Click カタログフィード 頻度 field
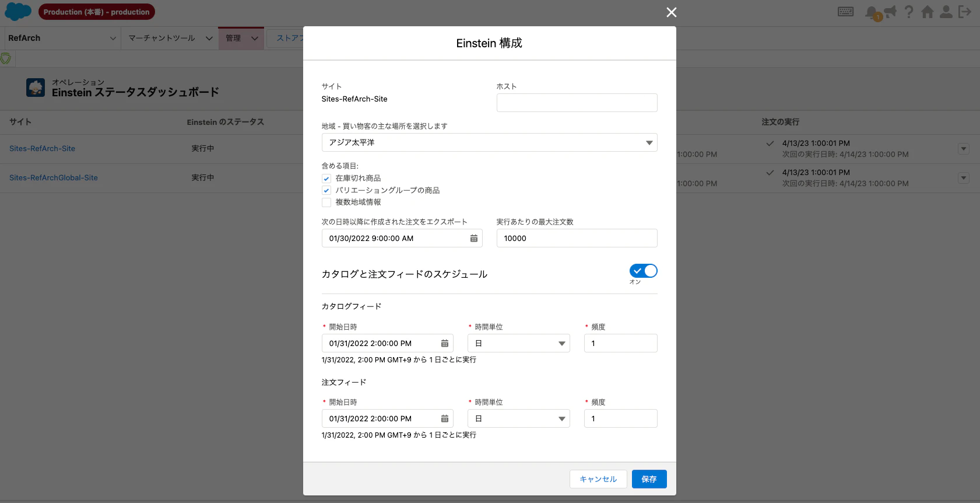Image resolution: width=980 pixels, height=503 pixels. point(621,343)
